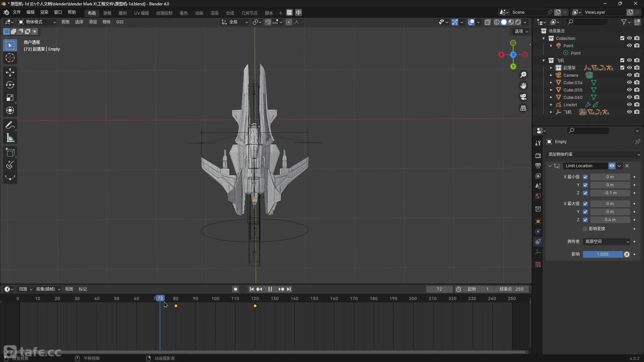Open the Physics properties tab

(x=538, y=232)
